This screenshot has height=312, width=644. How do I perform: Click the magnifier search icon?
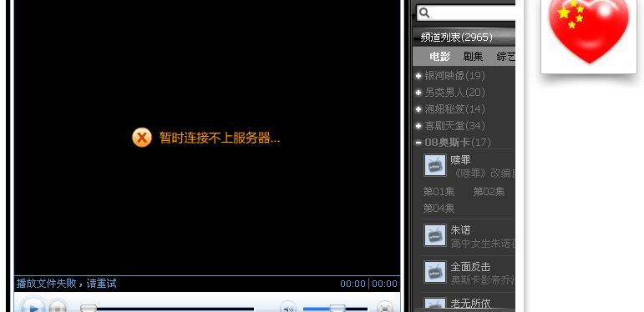pos(424,13)
